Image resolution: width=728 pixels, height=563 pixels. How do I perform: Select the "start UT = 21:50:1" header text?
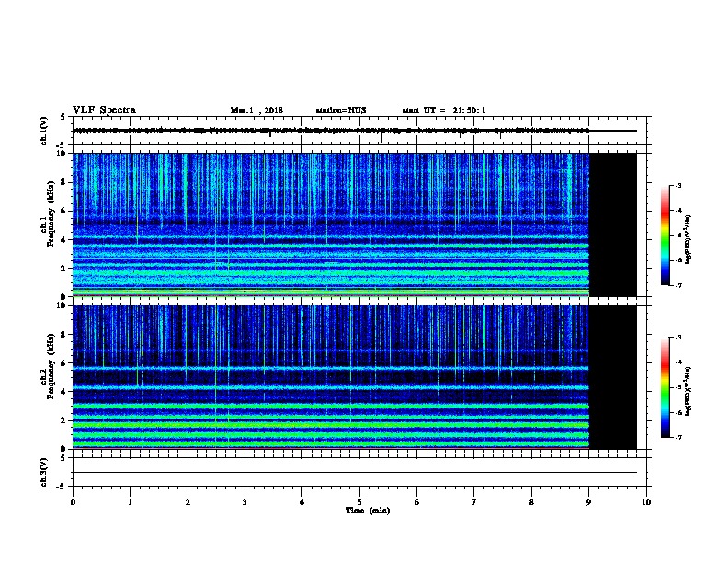(444, 110)
